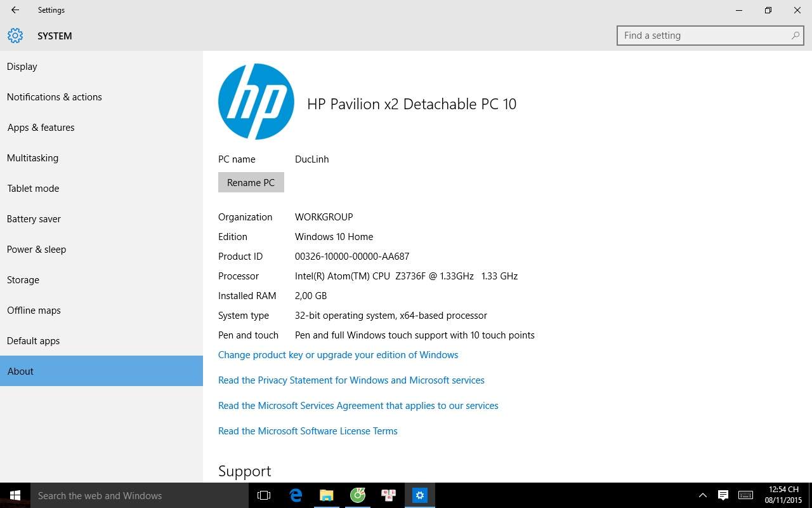Open Microsoft Software License Terms link

(x=308, y=431)
